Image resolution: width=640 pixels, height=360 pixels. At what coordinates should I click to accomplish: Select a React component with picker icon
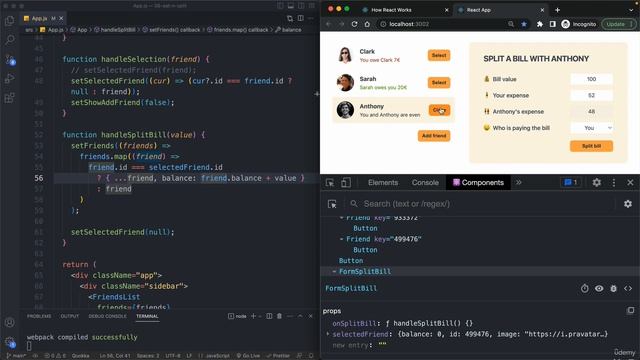click(332, 204)
